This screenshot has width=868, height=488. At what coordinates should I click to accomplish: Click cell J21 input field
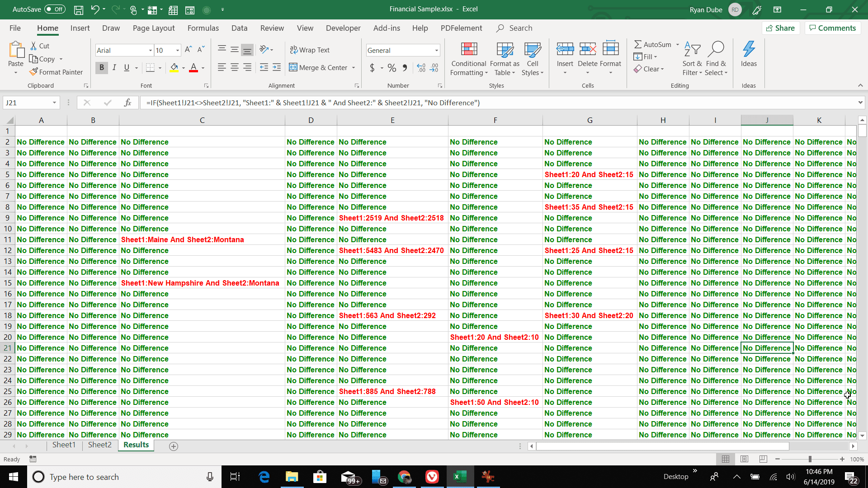point(768,347)
